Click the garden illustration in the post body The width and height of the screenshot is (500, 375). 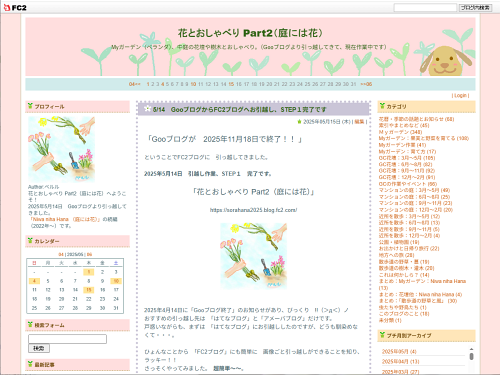253,256
